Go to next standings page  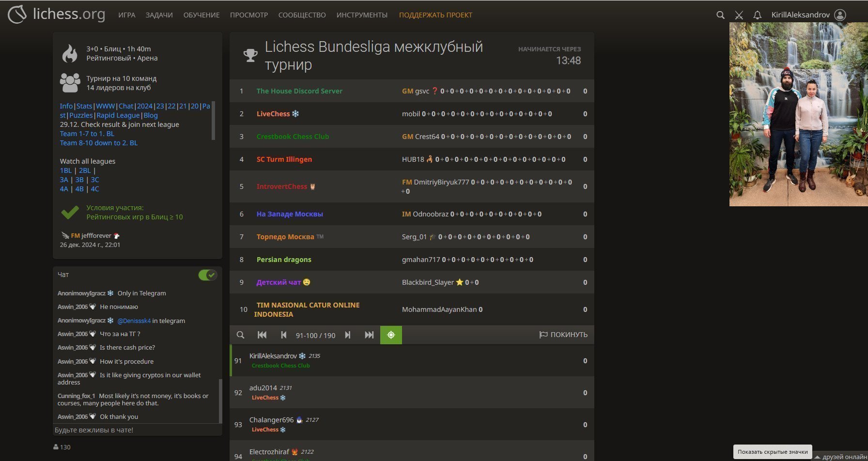348,335
